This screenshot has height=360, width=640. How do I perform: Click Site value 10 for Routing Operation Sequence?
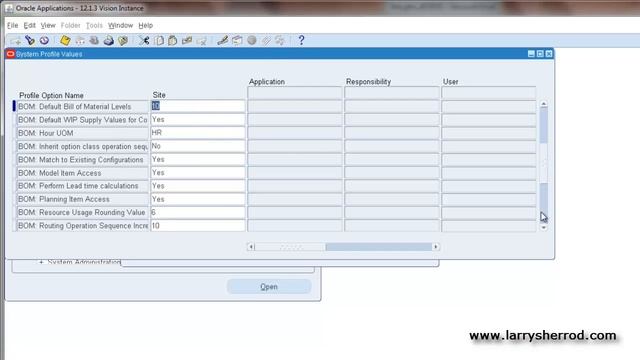198,226
